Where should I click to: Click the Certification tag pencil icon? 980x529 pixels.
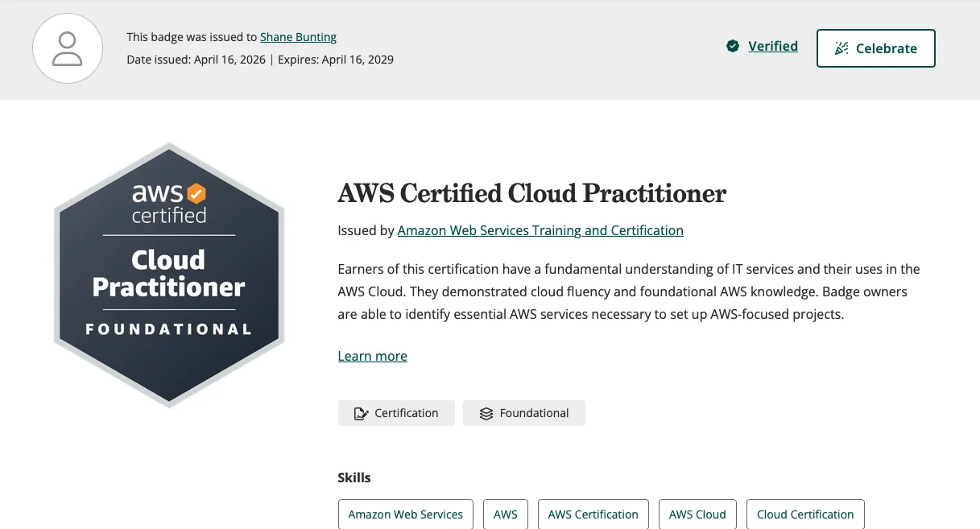tap(362, 414)
